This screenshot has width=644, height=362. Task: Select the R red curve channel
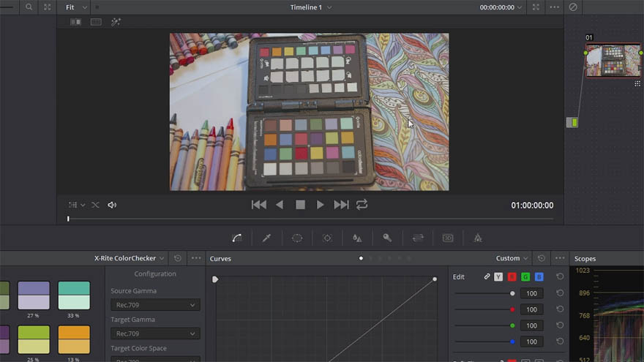click(512, 277)
